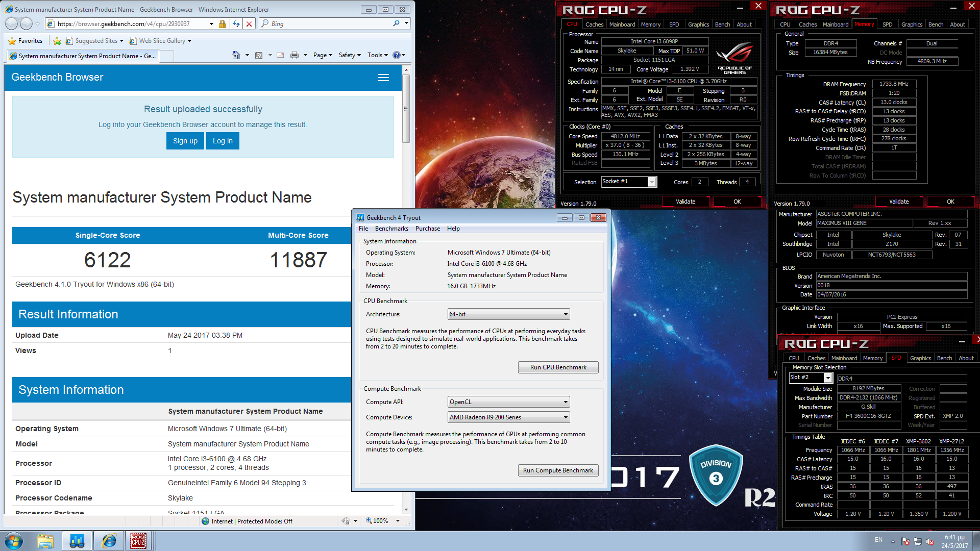Click the Refresh page icon in Internet Explorer
Image resolution: width=980 pixels, height=551 pixels.
click(236, 23)
